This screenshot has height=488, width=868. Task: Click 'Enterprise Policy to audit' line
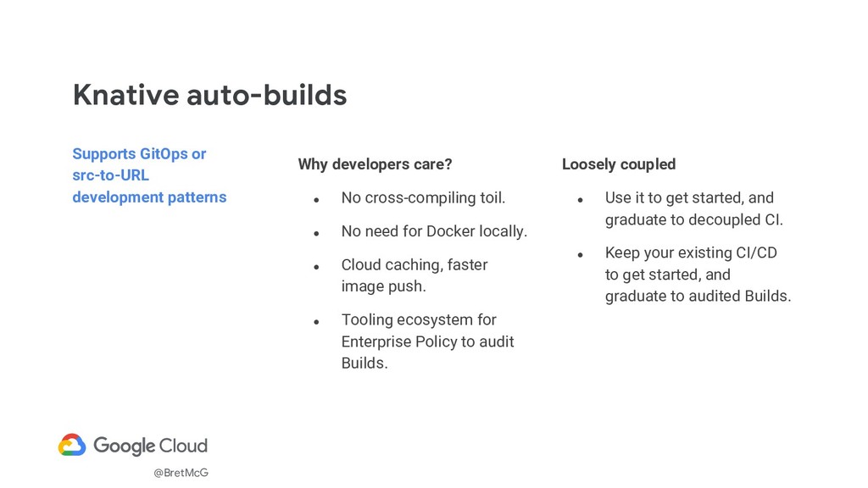[428, 342]
